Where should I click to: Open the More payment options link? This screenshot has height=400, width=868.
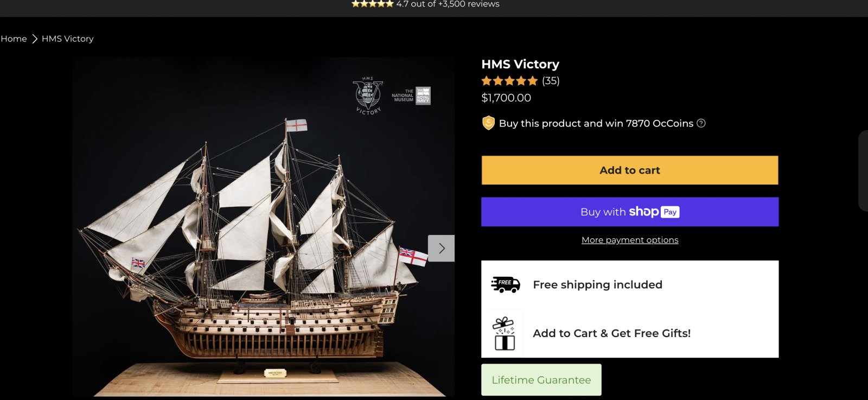tap(630, 240)
